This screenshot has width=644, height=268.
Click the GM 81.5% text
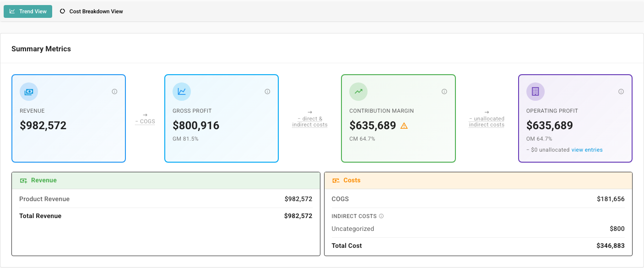185,139
